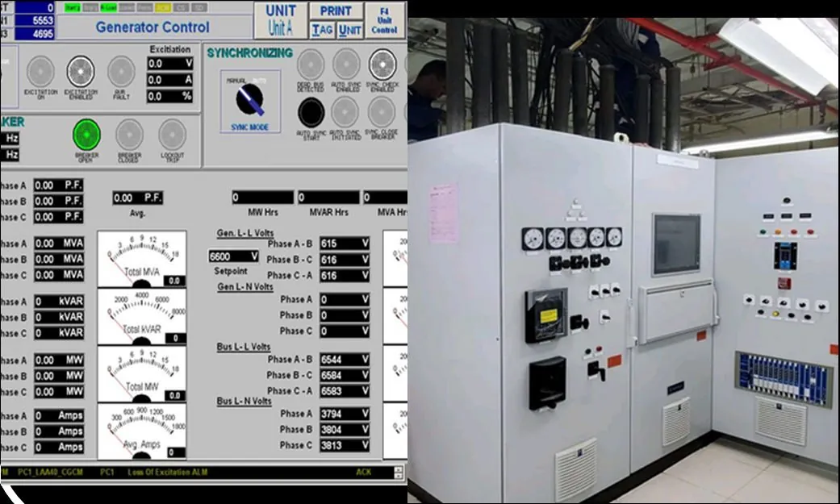
Task: Click the 4695 value in blue box
Action: click(x=35, y=34)
